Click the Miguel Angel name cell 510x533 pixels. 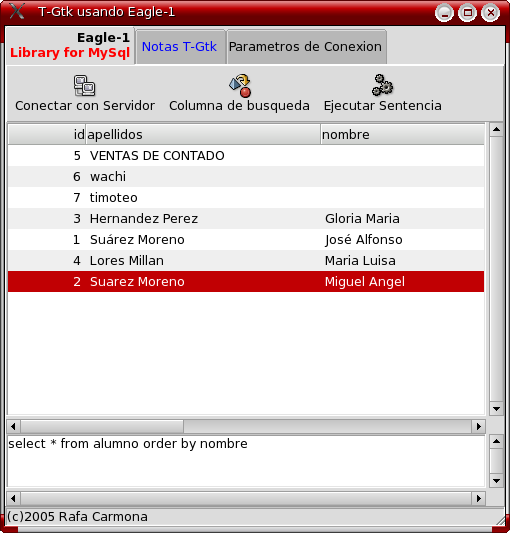coord(364,282)
